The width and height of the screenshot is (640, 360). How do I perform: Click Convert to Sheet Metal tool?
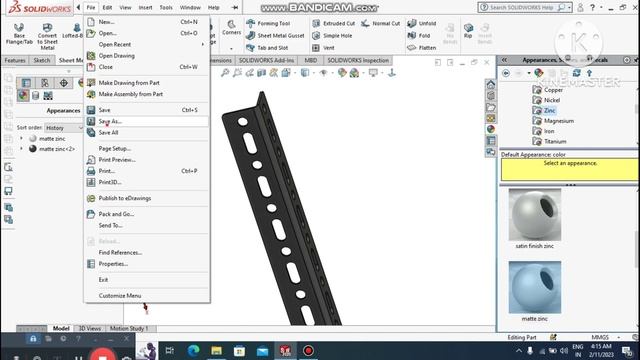(47, 36)
